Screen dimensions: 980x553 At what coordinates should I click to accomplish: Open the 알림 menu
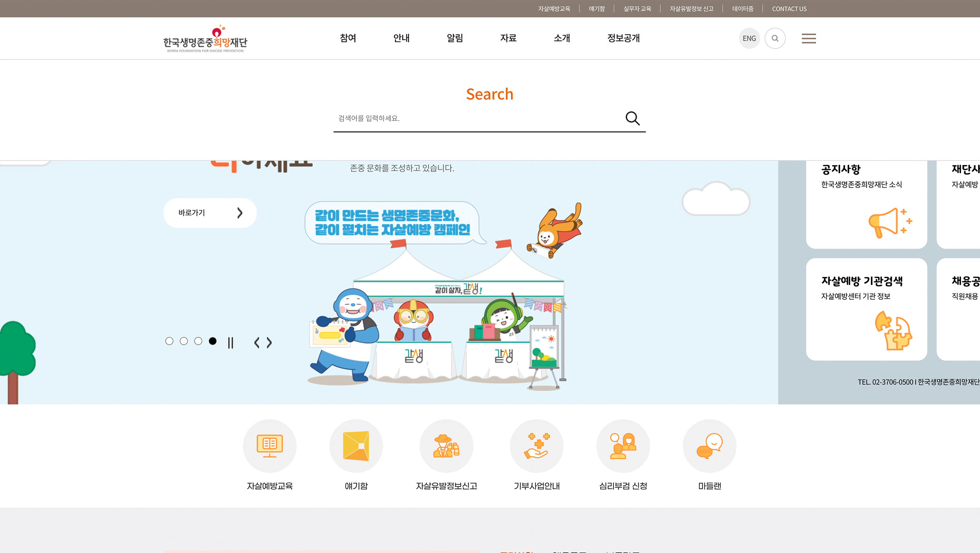click(455, 38)
